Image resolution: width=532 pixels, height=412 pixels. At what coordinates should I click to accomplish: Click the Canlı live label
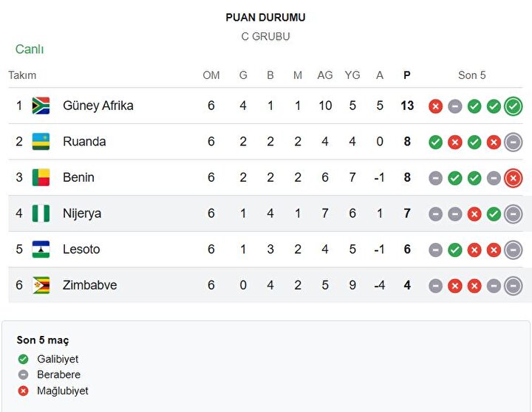(x=30, y=49)
